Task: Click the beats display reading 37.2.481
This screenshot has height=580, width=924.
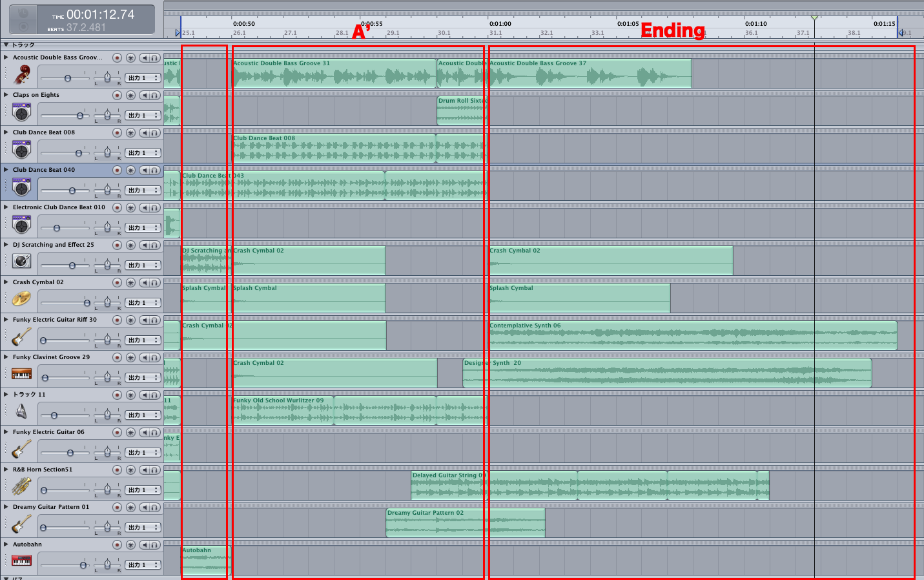Action: click(86, 28)
